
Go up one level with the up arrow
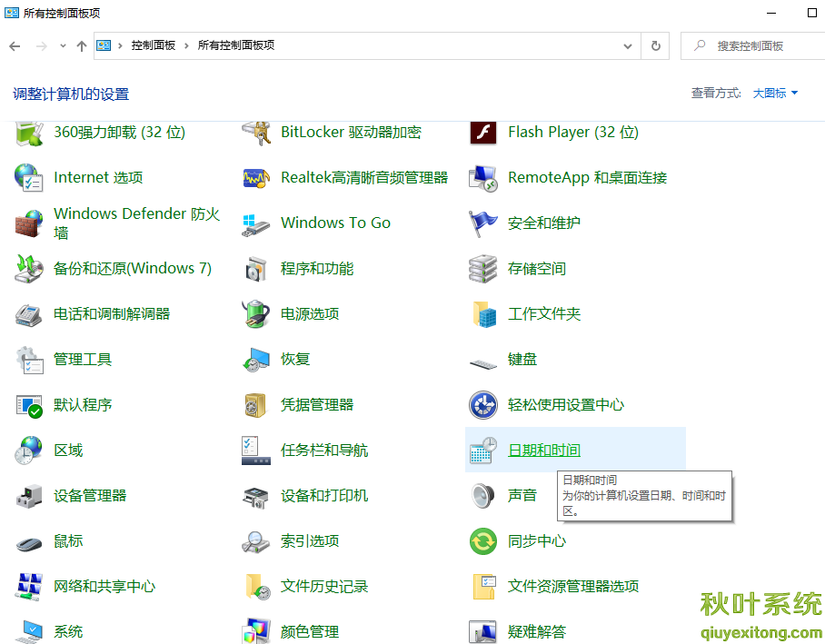click(82, 46)
